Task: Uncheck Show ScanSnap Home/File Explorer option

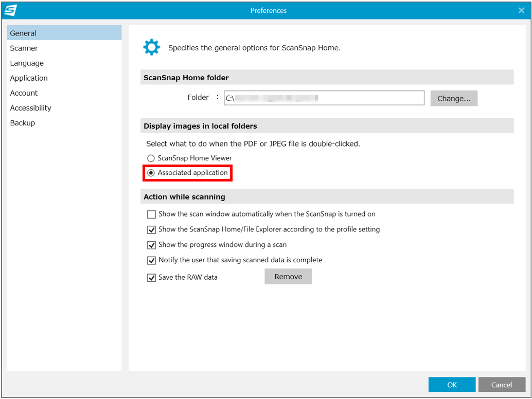Action: (x=152, y=230)
